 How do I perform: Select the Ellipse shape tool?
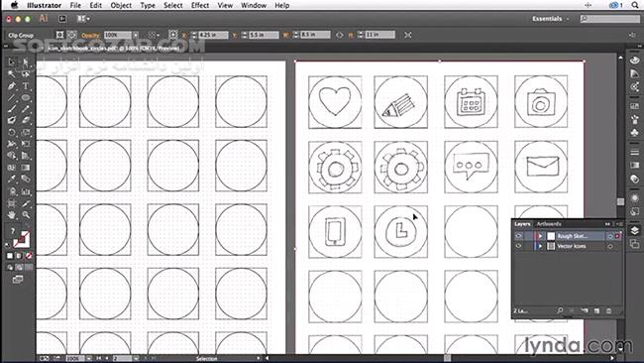click(x=26, y=98)
